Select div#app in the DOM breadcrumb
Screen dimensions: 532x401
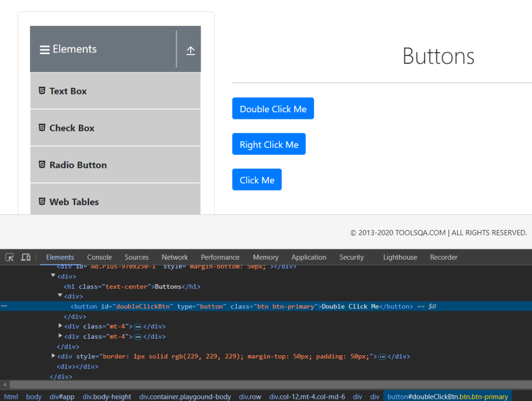pyautogui.click(x=62, y=397)
